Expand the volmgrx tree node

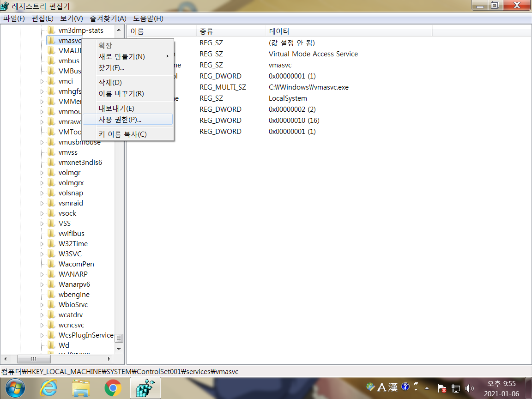[42, 183]
